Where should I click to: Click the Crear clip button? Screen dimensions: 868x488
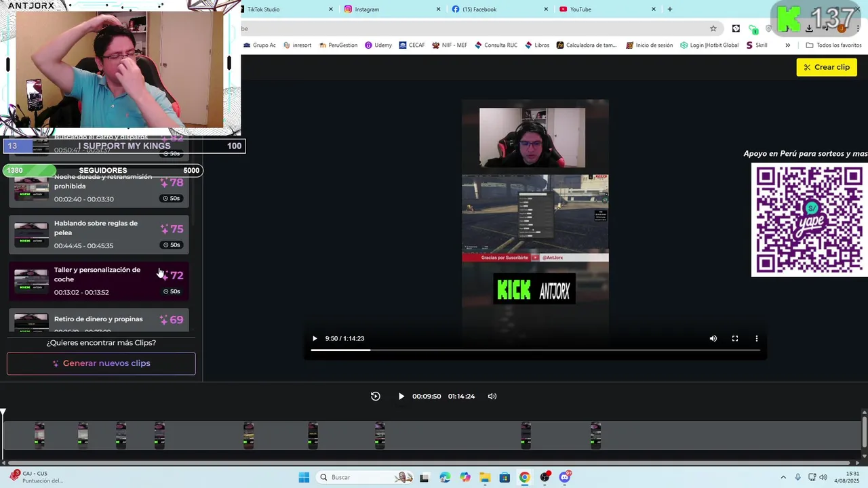[x=827, y=67]
